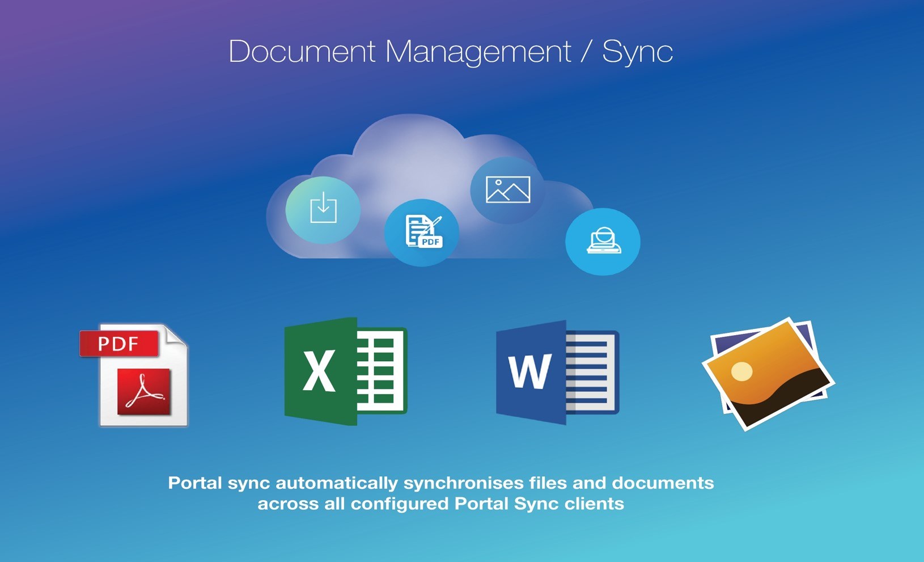Open the blue Word icon
The width and height of the screenshot is (924, 562).
pyautogui.click(x=558, y=373)
